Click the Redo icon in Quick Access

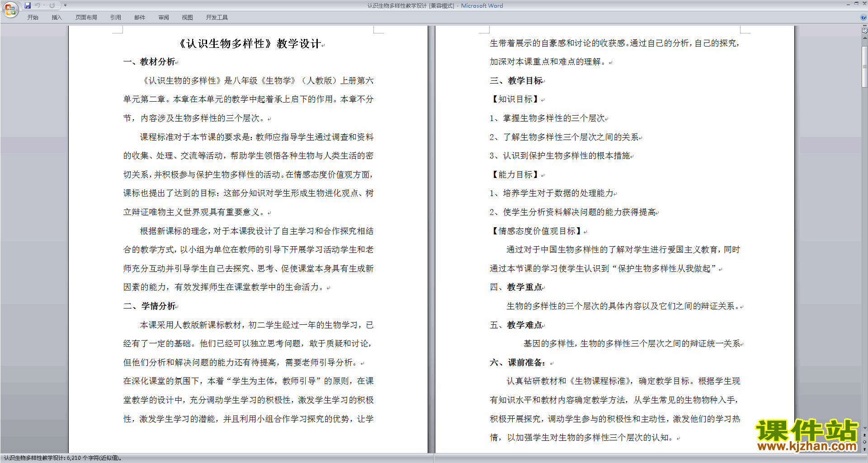tap(52, 5)
